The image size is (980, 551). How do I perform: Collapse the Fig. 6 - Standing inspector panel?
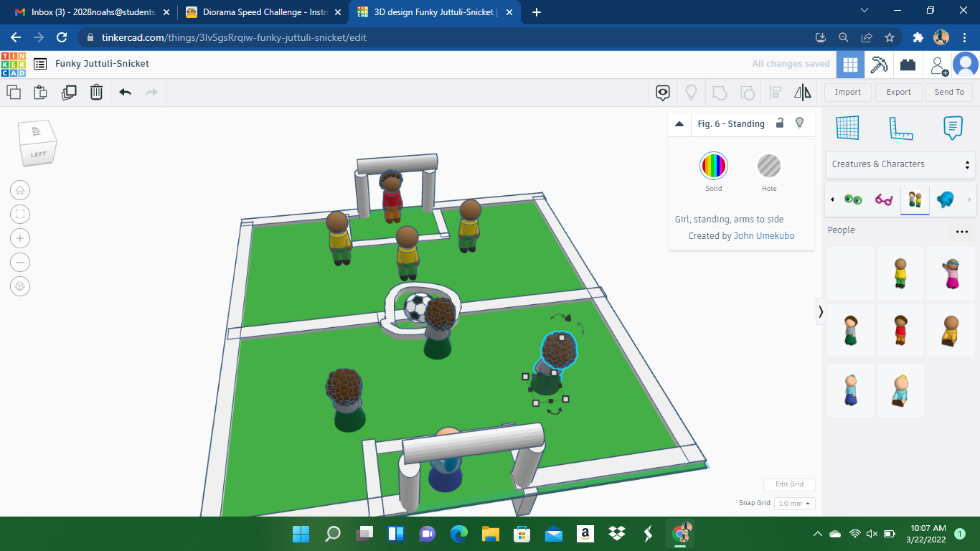tap(679, 123)
